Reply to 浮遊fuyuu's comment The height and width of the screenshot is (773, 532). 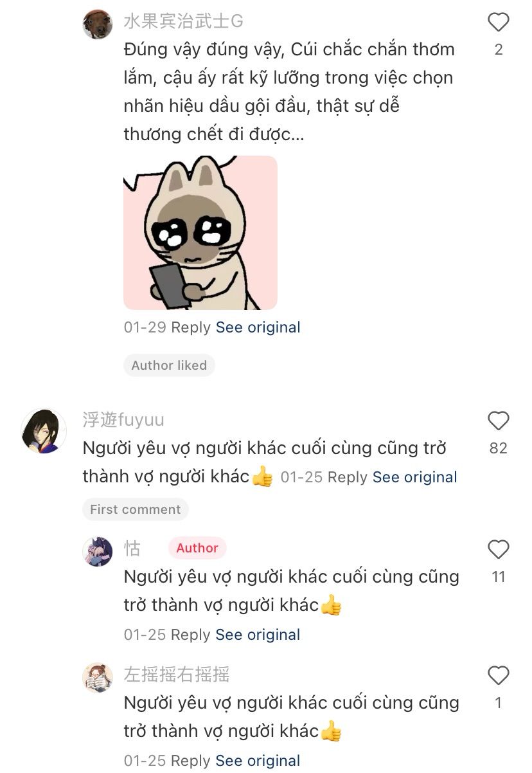(348, 477)
